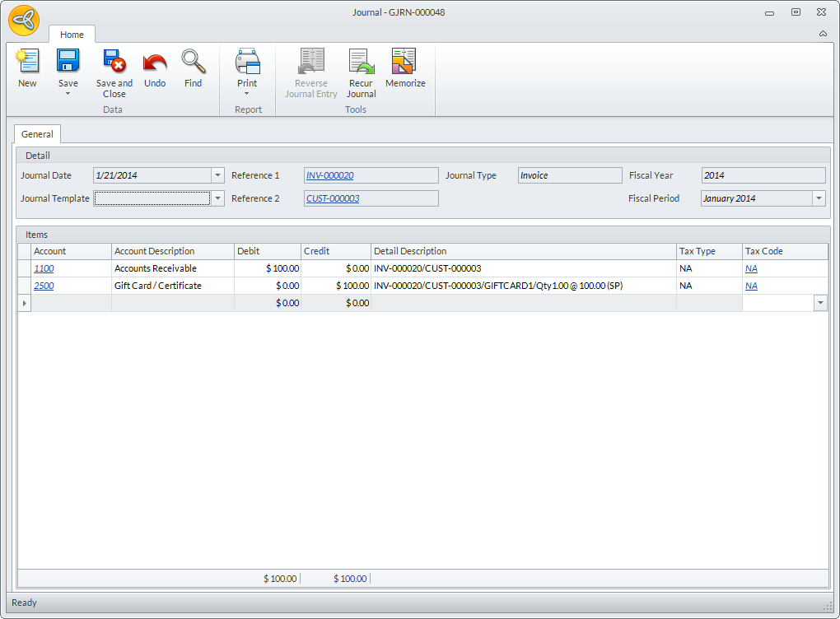Viewport: 840px width, 619px height.
Task: Click the New journal icon
Action: [27, 63]
